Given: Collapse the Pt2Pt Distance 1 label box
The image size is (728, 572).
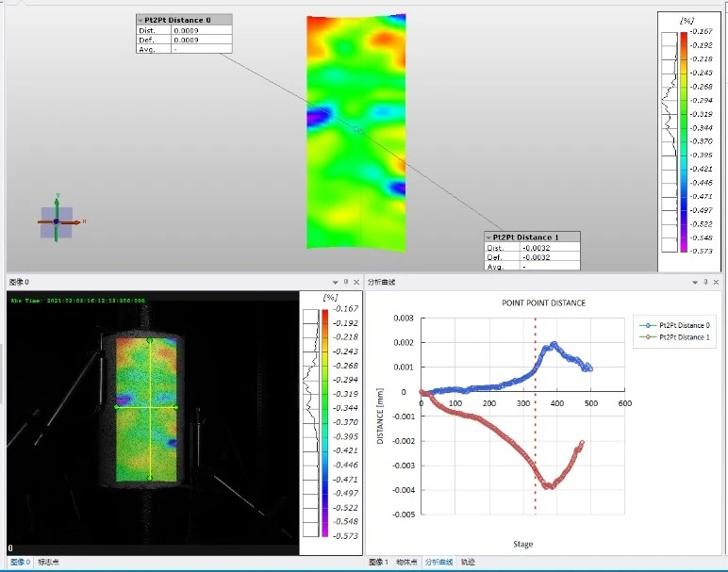Looking at the screenshot, I should coord(489,237).
